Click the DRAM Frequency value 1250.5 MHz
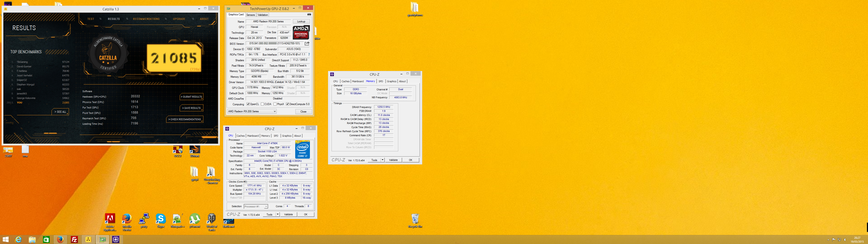868x244 pixels. tap(383, 107)
